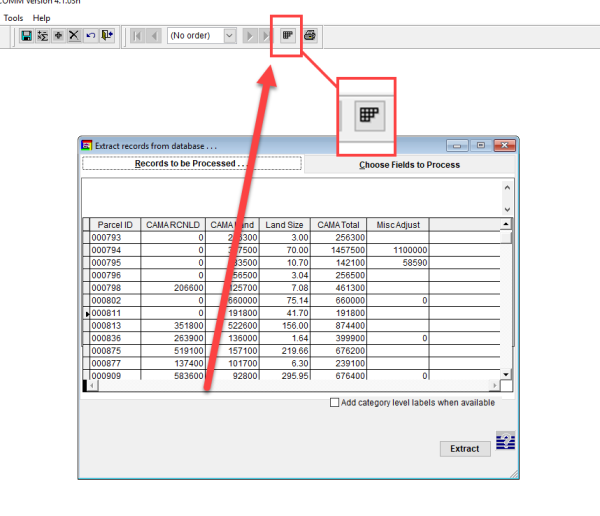Open the (No order) dropdown
This screenshot has width=600, height=516.
click(x=229, y=36)
